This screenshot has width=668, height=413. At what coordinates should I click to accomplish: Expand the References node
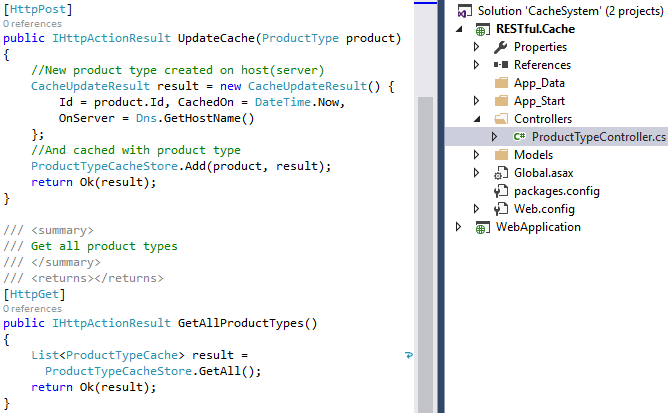pyautogui.click(x=477, y=65)
